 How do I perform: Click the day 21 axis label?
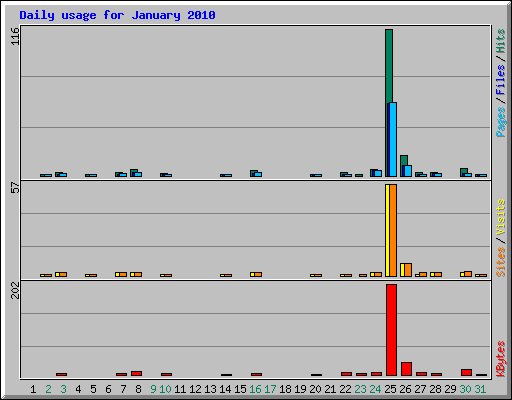pyautogui.click(x=330, y=389)
